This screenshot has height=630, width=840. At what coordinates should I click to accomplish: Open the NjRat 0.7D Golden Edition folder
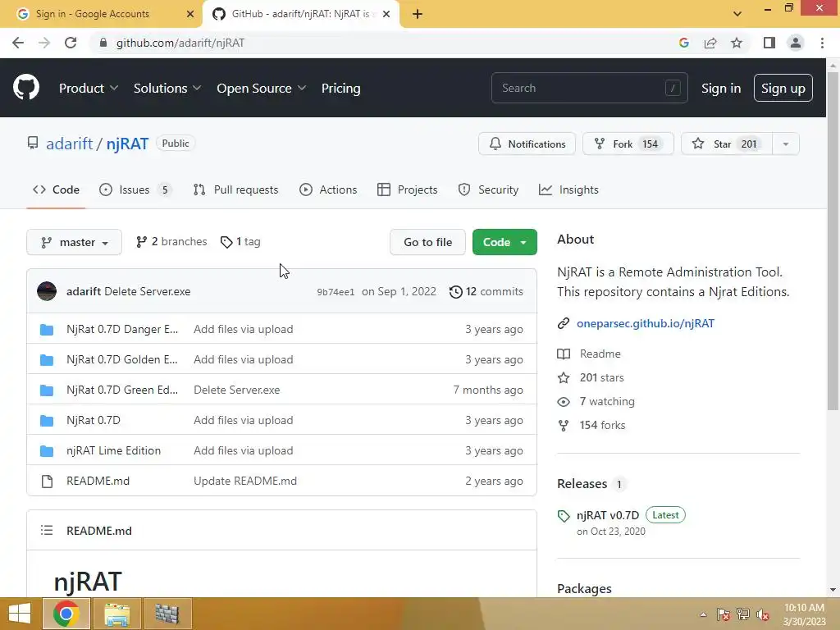tap(121, 359)
